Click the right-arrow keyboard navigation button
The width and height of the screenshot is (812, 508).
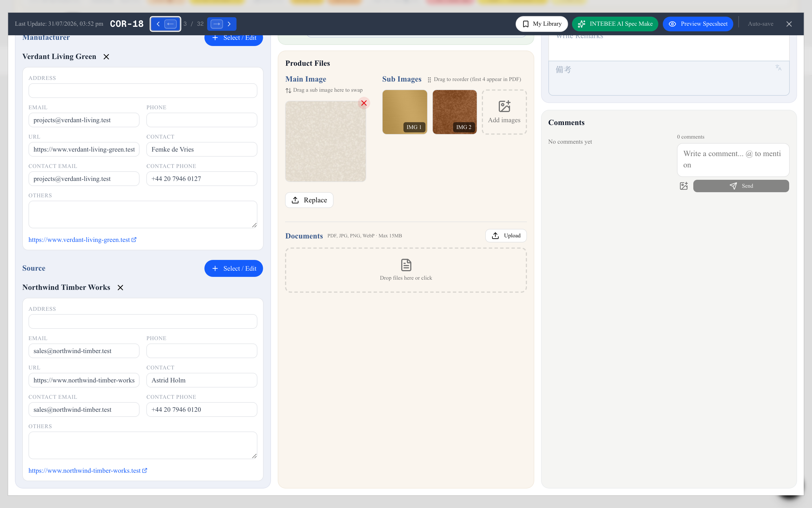(217, 24)
